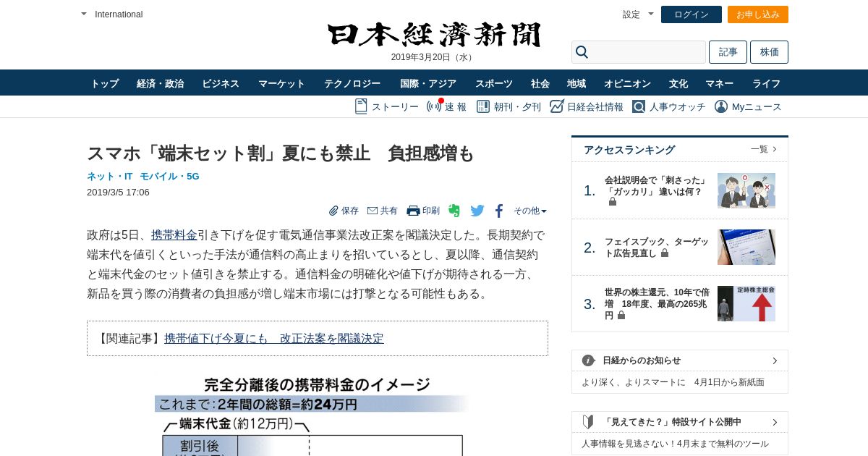Image resolution: width=868 pixels, height=456 pixels.
Task: Follow the 携帯料金 inline link
Action: [x=174, y=235]
